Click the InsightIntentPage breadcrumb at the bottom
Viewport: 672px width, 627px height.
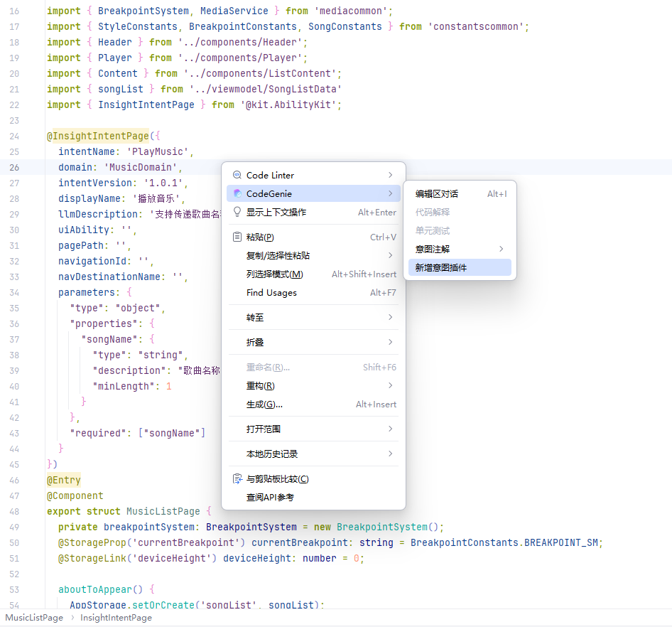116,618
